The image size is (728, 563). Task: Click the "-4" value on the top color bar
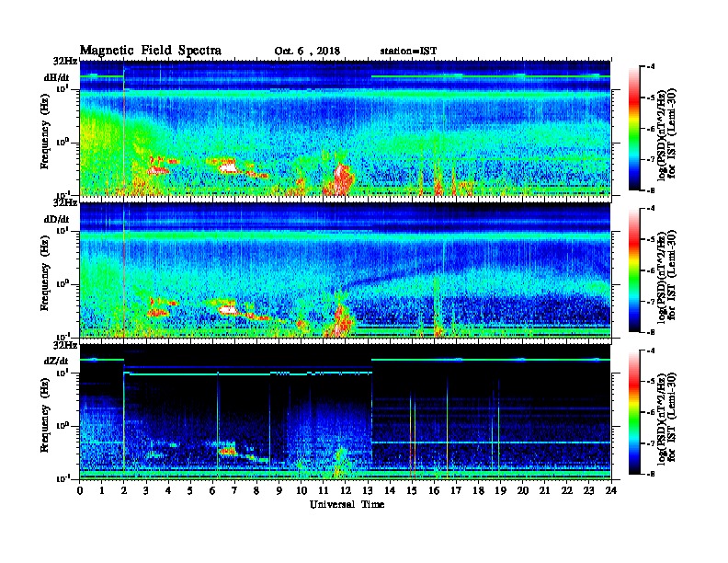(651, 67)
